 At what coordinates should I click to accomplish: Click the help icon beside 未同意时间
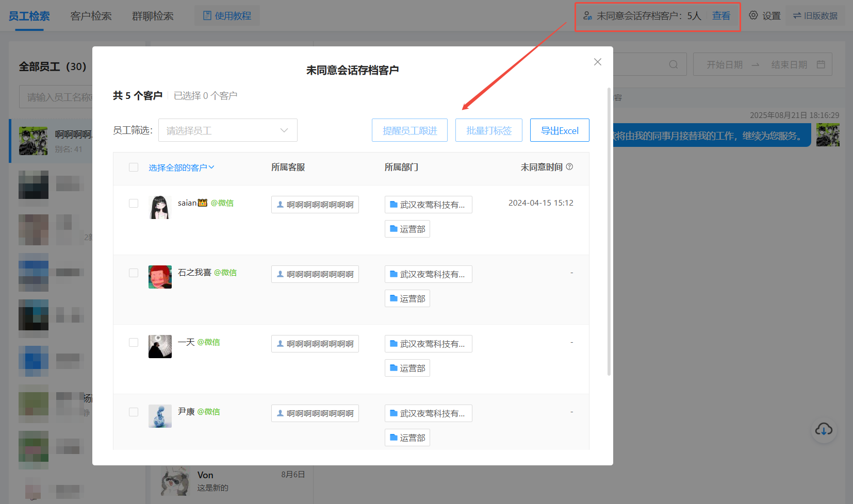point(569,167)
